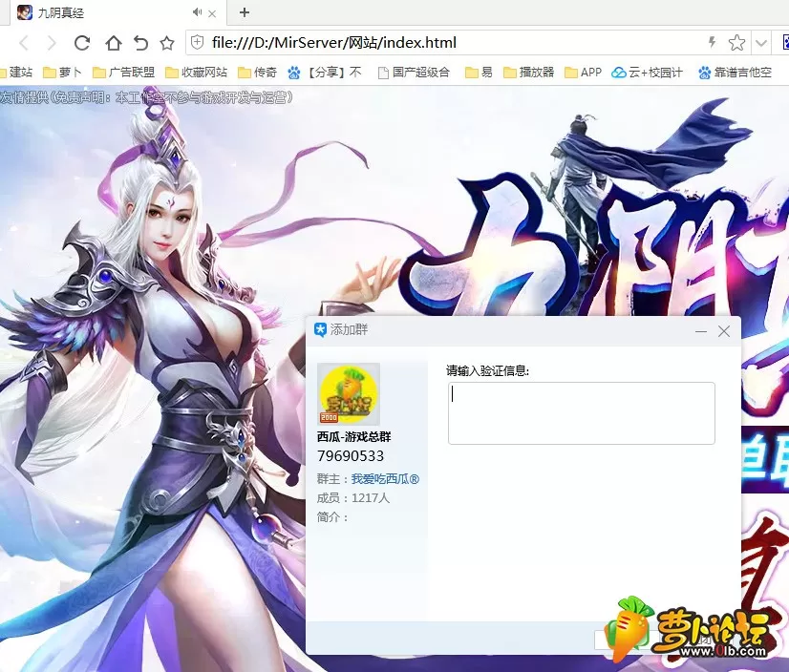Open the 萝卜 bookmark folder
The image size is (789, 672).
[x=62, y=73]
